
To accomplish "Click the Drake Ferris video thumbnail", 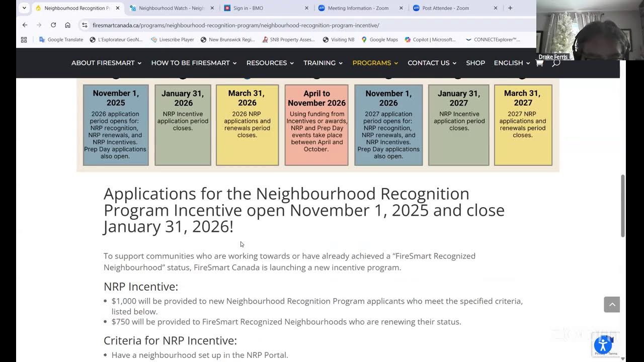I will [x=590, y=30].
